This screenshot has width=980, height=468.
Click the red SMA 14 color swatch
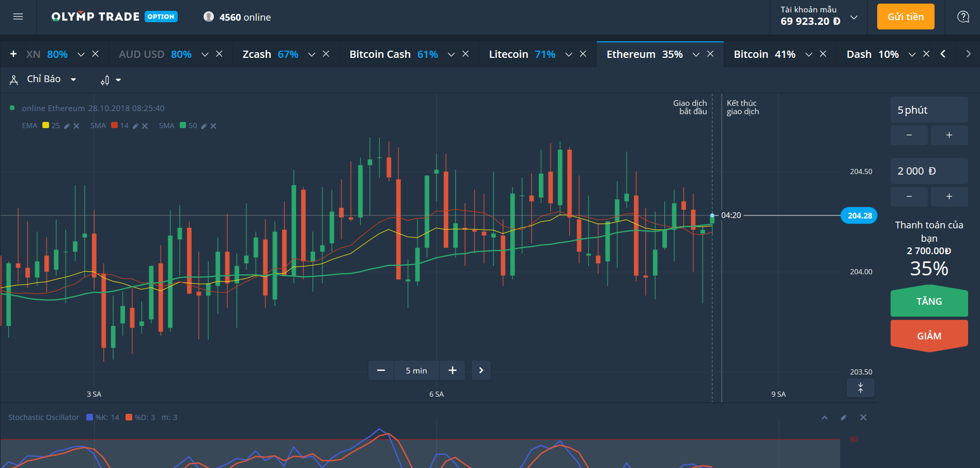tap(114, 126)
